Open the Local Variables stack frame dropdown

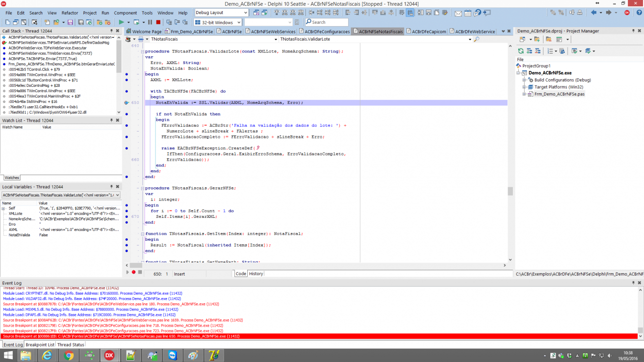tap(117, 195)
